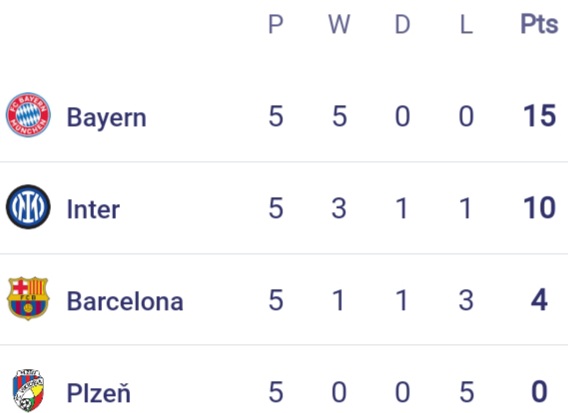This screenshot has height=413, width=568.
Task: Click Plzeň's losses count of 5
Action: click(467, 392)
